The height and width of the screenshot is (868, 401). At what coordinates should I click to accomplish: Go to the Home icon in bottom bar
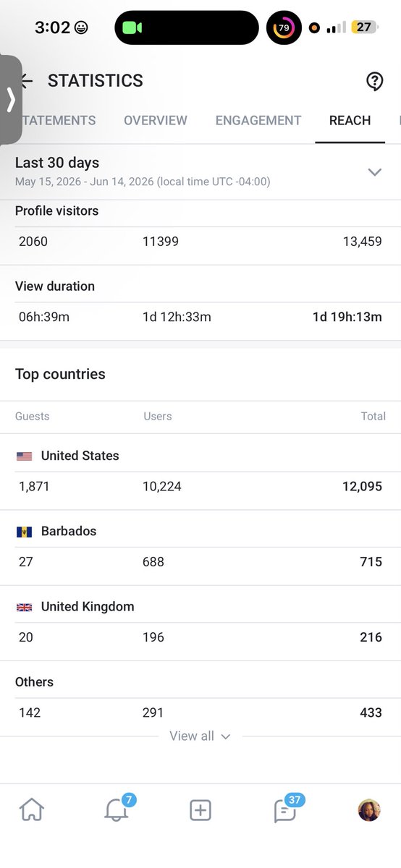pos(32,810)
